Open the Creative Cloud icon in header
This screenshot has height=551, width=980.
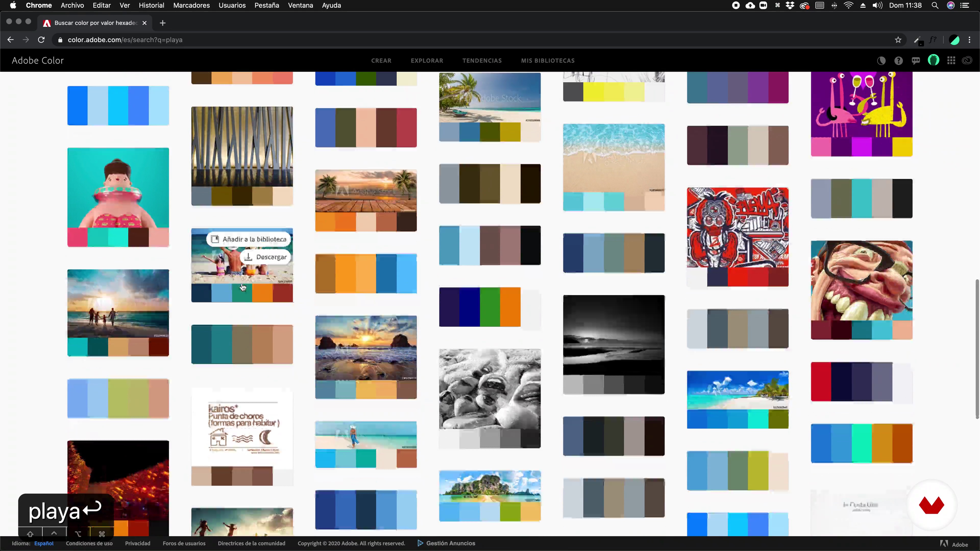point(967,60)
